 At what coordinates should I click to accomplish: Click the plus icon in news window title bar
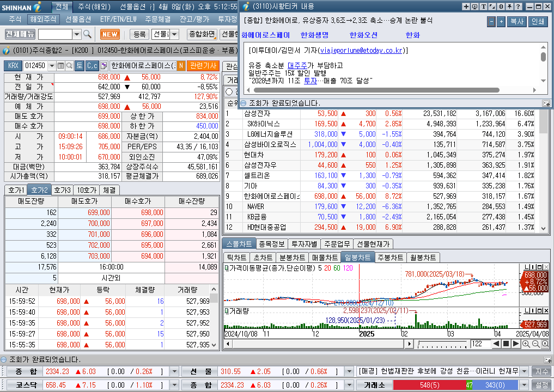(x=466, y=7)
